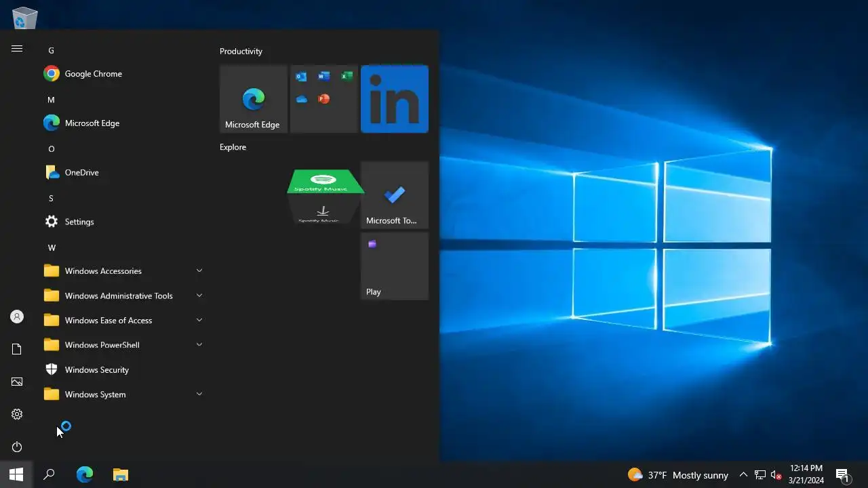The image size is (868, 488).
Task: Open the Microsoft To Do tile
Action: tap(395, 195)
